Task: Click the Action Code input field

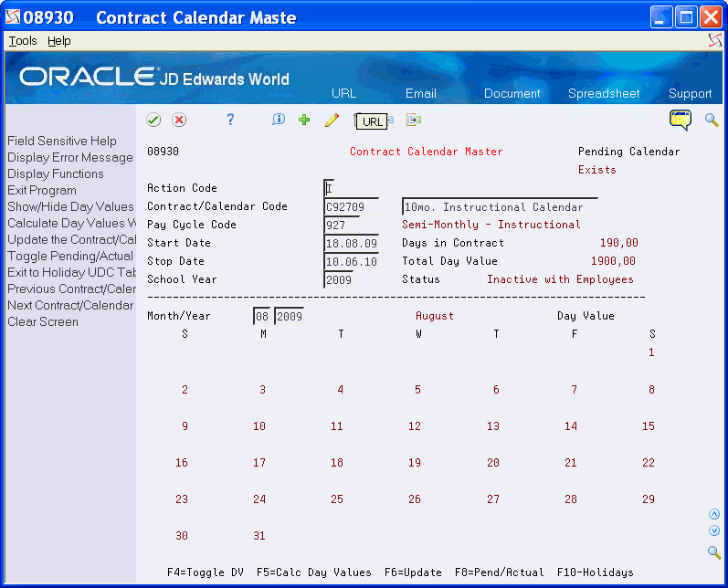Action: [x=329, y=188]
